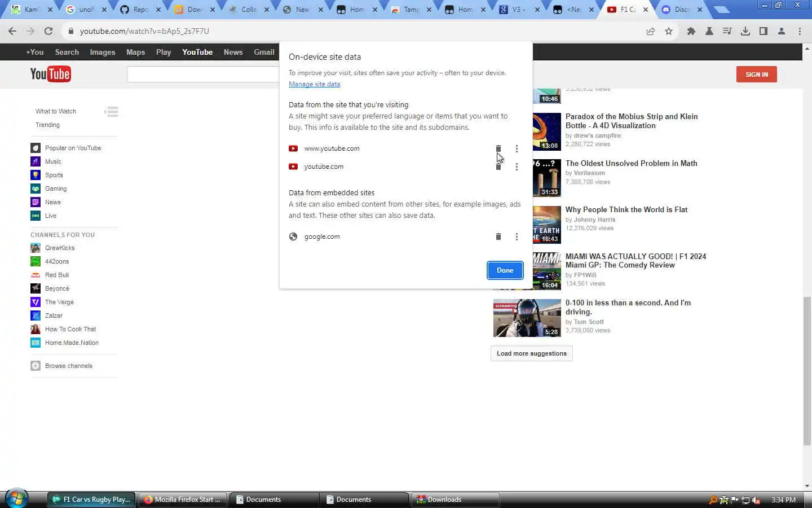The width and height of the screenshot is (812, 508).
Task: Open Gmail in Google bar
Action: [x=264, y=52]
